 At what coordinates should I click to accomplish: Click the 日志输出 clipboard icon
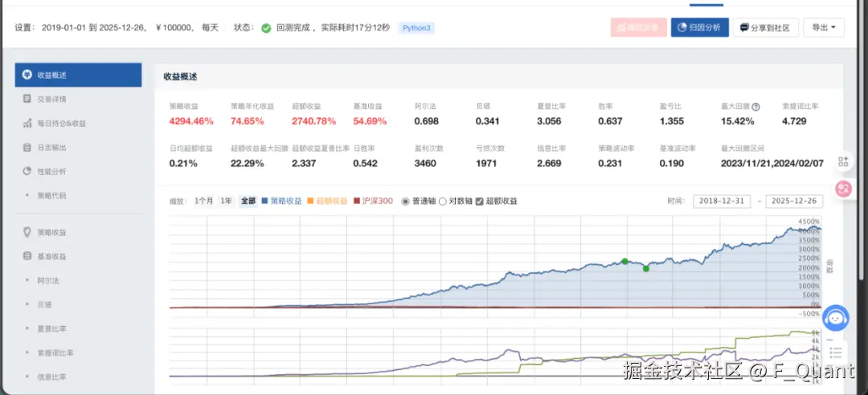pos(27,148)
